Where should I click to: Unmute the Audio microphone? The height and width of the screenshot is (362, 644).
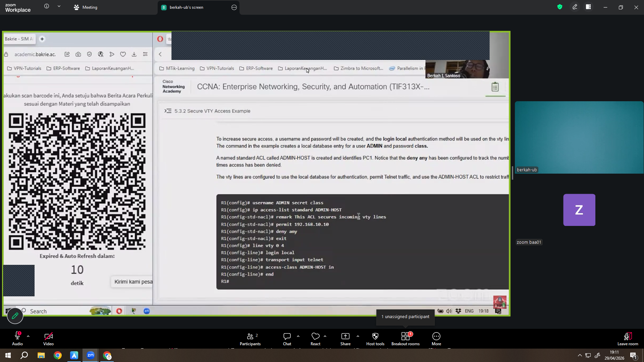(17, 339)
